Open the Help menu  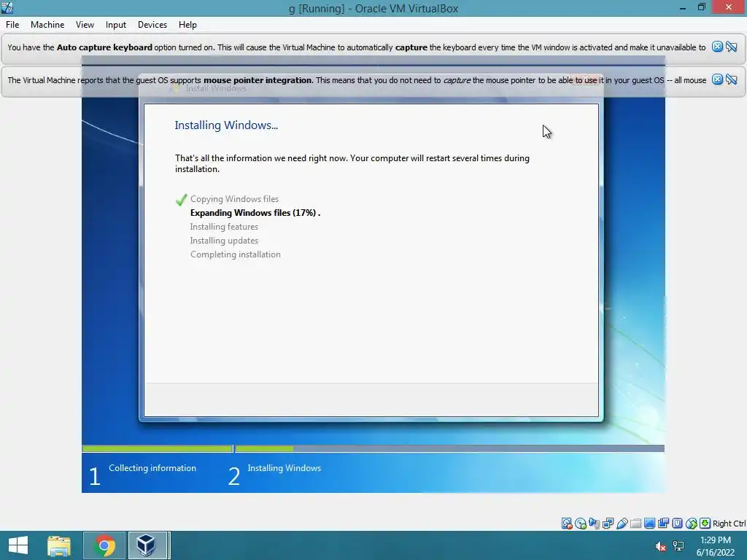click(x=187, y=25)
